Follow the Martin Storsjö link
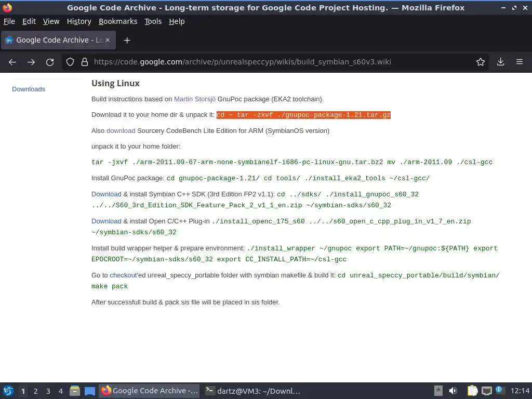The height and width of the screenshot is (399, 532). click(x=195, y=99)
